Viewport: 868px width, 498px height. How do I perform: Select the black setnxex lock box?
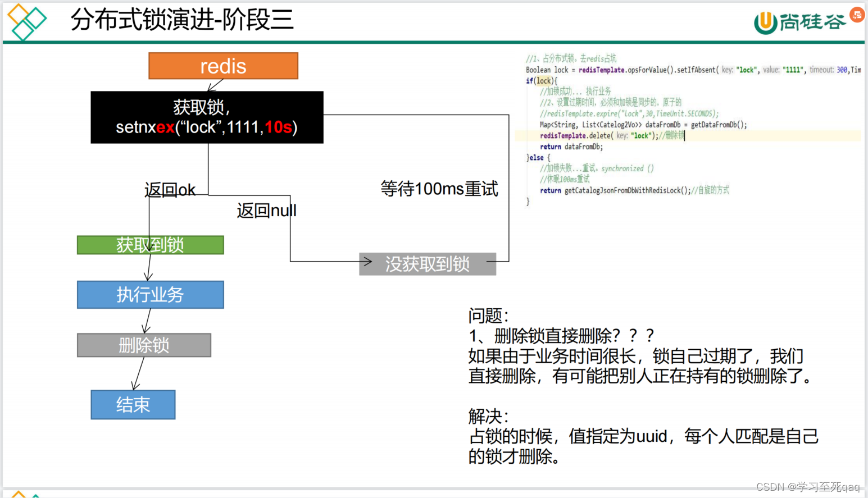pos(207,117)
